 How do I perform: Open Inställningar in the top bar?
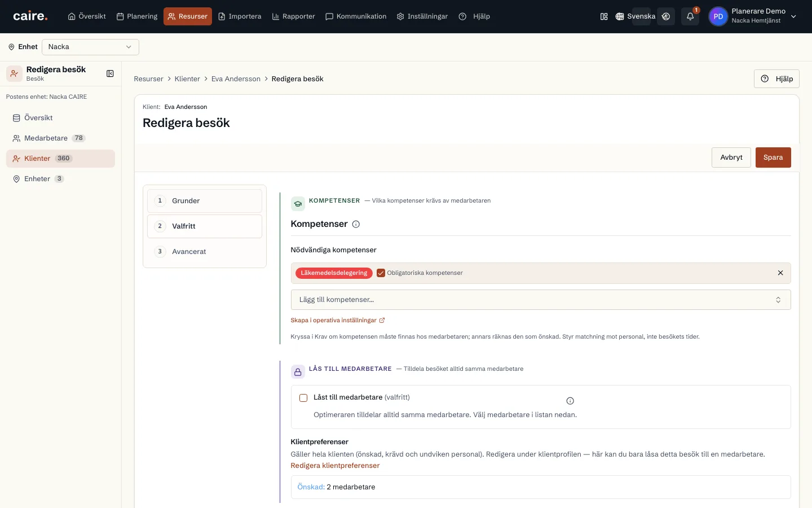pyautogui.click(x=422, y=16)
